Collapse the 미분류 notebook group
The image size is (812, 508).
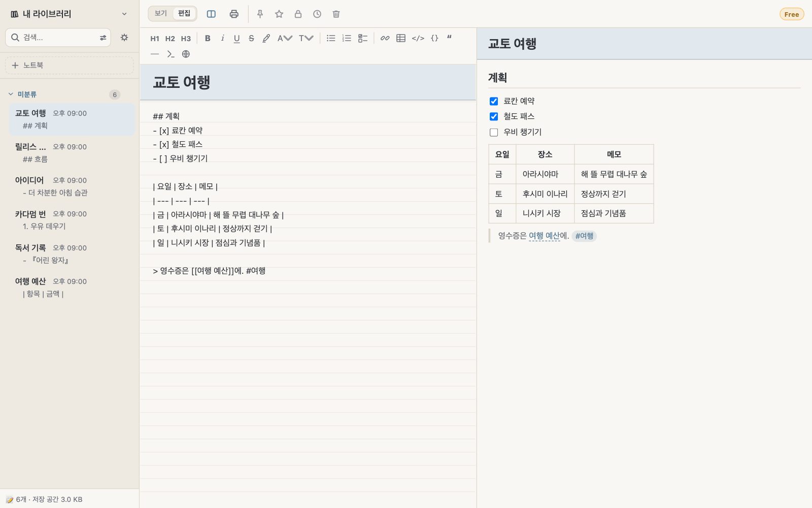(11, 94)
